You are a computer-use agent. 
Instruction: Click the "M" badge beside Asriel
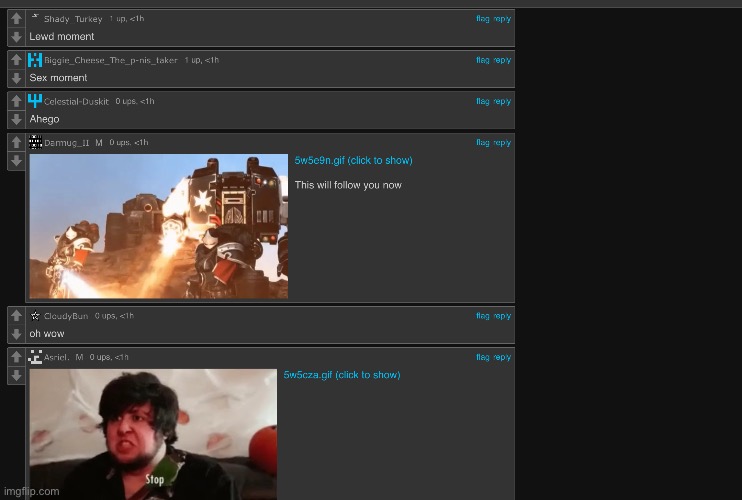tap(79, 357)
